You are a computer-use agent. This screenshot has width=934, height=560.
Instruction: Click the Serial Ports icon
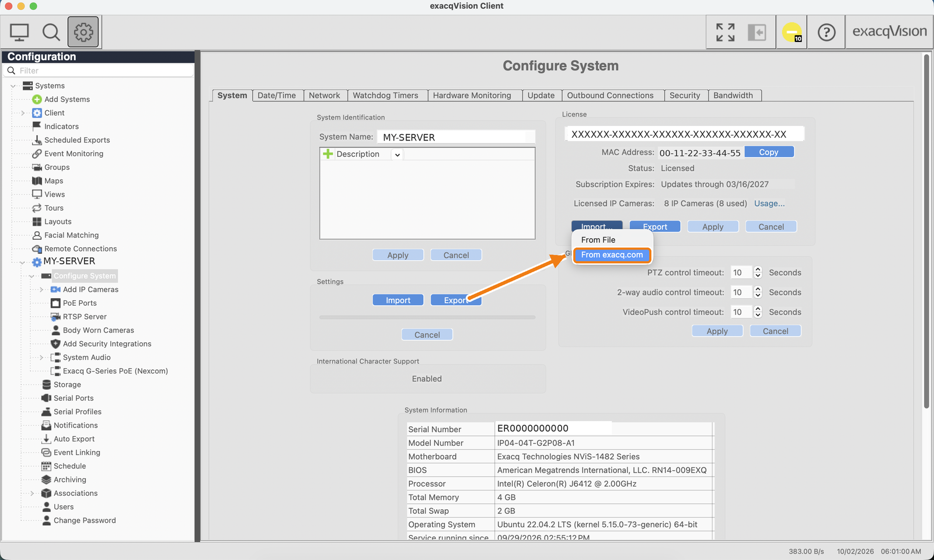point(46,398)
